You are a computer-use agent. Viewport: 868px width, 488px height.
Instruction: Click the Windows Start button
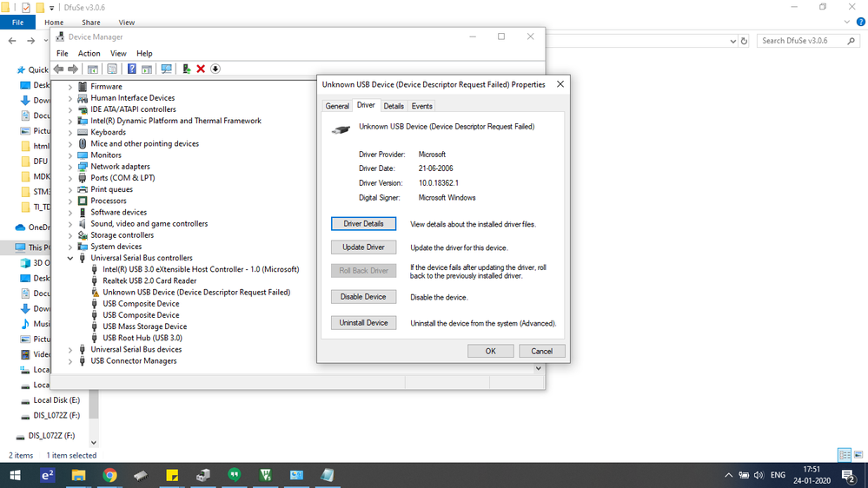16,475
